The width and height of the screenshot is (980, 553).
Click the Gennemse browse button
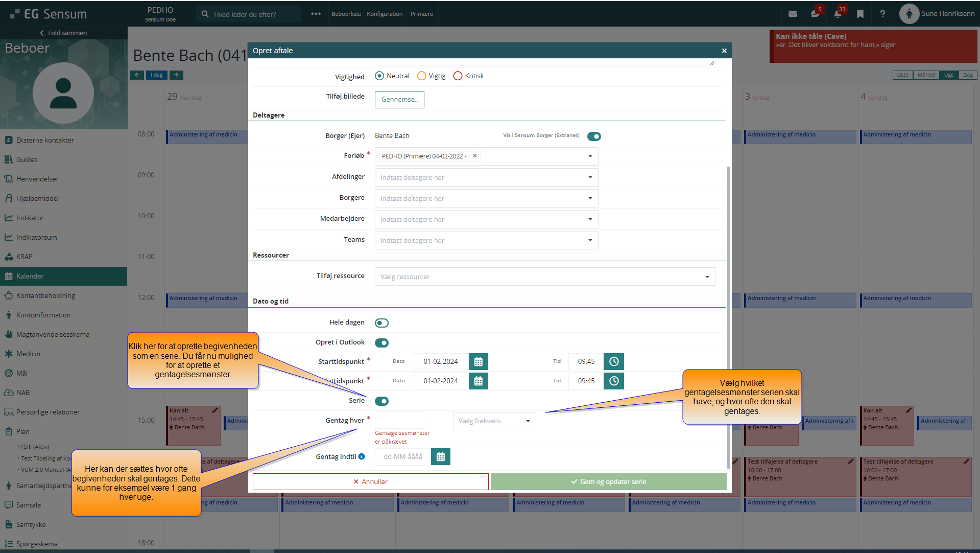pos(399,100)
